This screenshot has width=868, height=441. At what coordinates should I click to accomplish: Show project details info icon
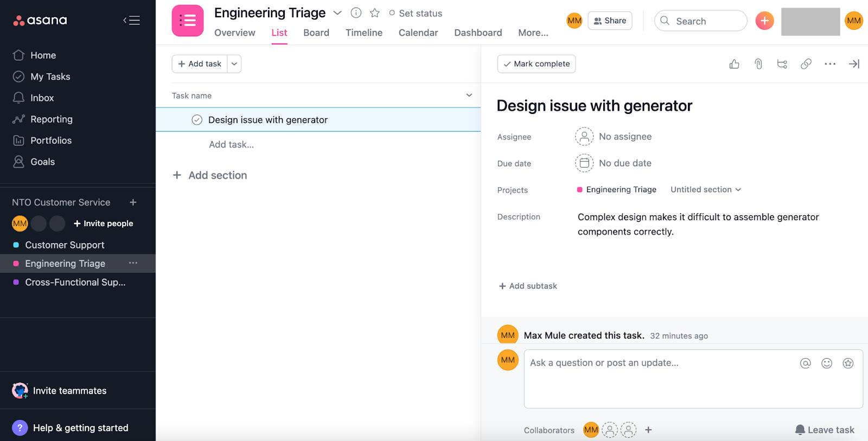coord(356,12)
